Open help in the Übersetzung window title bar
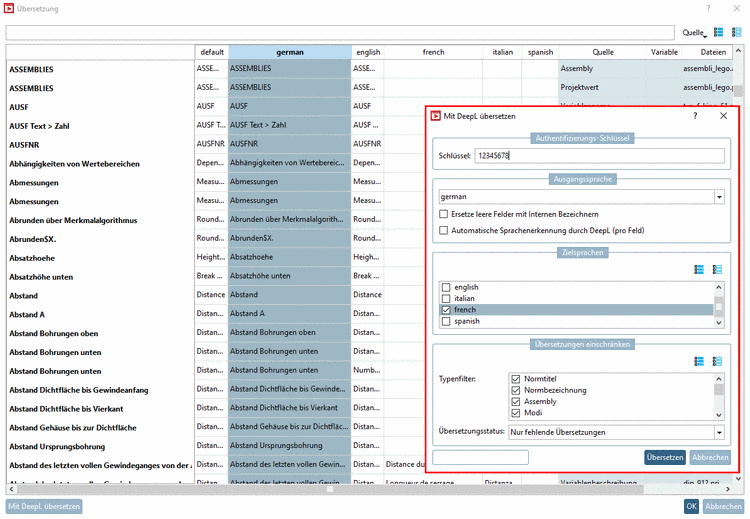Image resolution: width=750 pixels, height=519 pixels. point(708,8)
